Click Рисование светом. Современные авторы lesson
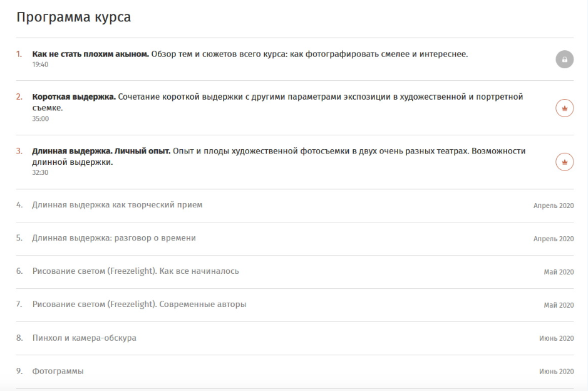Image resolution: width=588 pixels, height=391 pixels. (139, 305)
